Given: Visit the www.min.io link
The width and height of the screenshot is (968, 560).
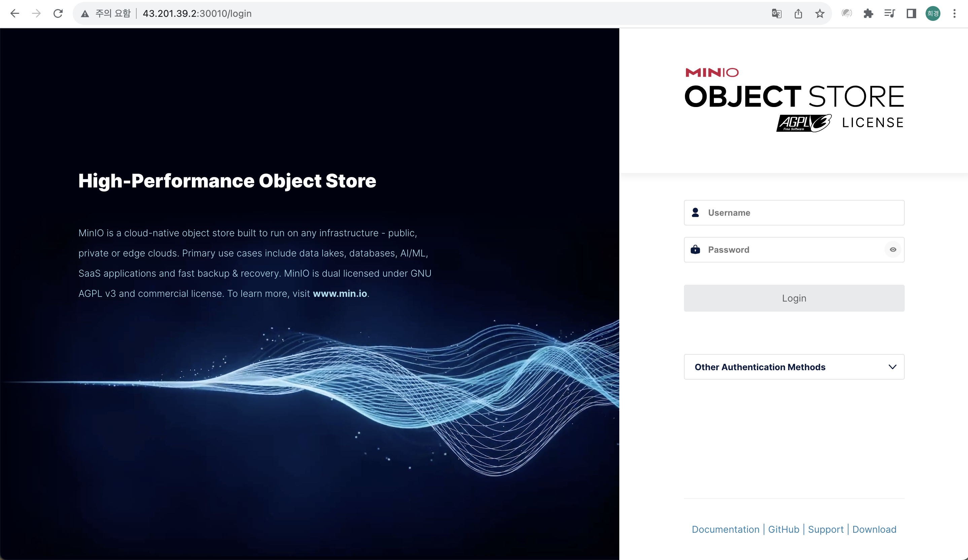Looking at the screenshot, I should (340, 293).
